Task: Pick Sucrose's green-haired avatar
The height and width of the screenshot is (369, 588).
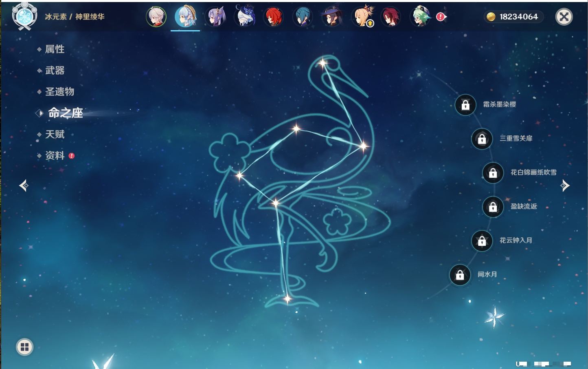Action: [420, 17]
